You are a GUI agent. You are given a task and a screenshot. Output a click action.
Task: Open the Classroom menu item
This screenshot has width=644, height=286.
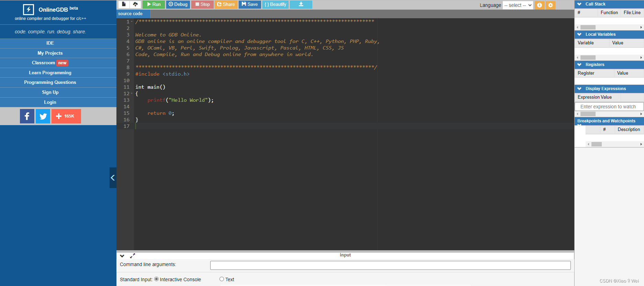pyautogui.click(x=50, y=63)
